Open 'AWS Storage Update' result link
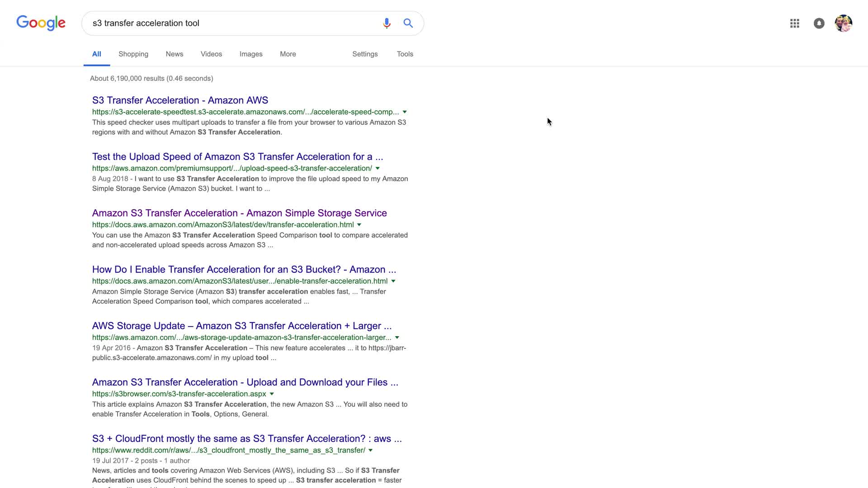The image size is (868, 488). (241, 326)
